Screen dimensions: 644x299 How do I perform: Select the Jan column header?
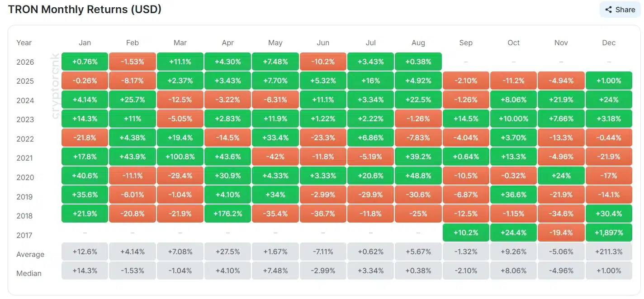point(85,43)
